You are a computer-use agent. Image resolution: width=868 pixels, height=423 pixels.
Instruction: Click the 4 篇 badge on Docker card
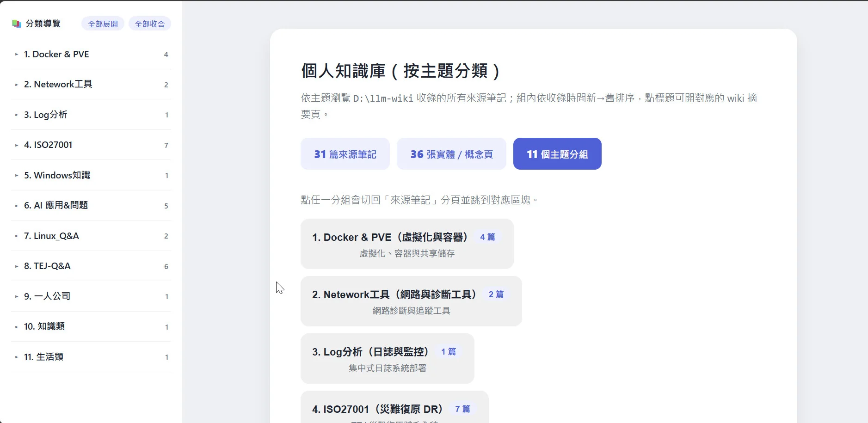coord(487,237)
